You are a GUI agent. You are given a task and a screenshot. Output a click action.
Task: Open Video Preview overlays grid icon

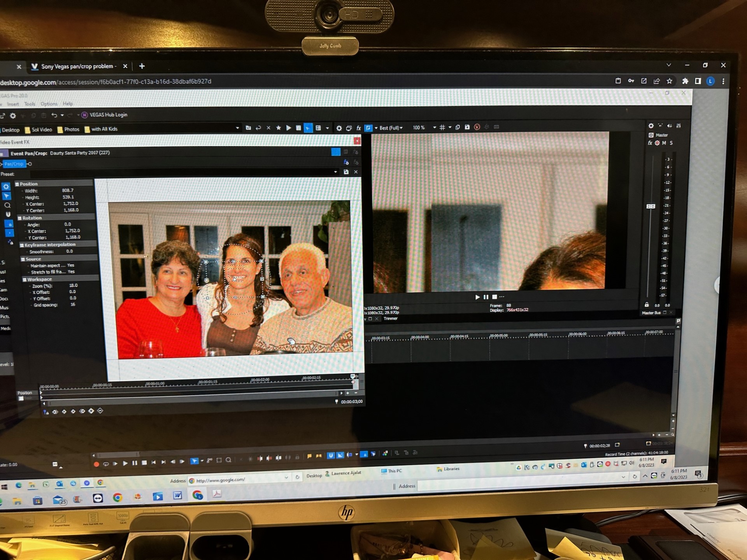[x=442, y=128]
